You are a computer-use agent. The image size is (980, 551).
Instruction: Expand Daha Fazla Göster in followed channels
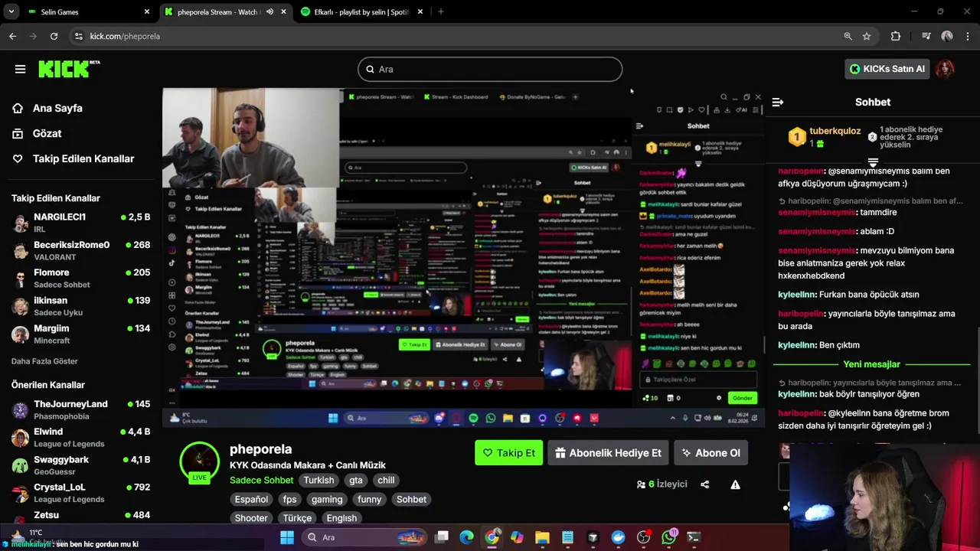click(44, 361)
